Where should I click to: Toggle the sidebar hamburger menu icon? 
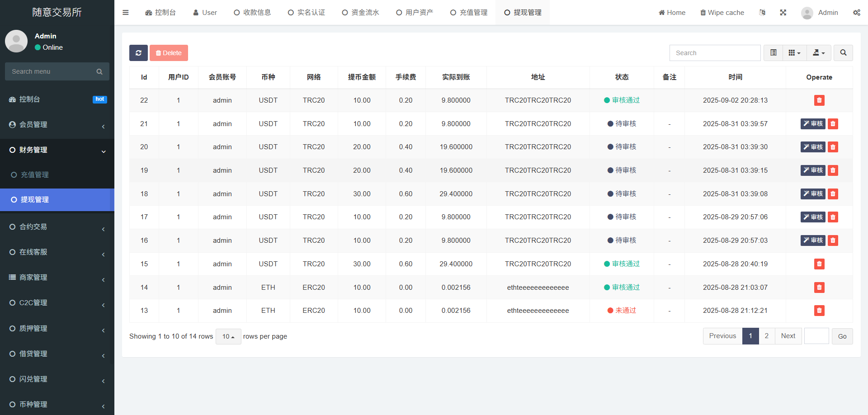(126, 13)
